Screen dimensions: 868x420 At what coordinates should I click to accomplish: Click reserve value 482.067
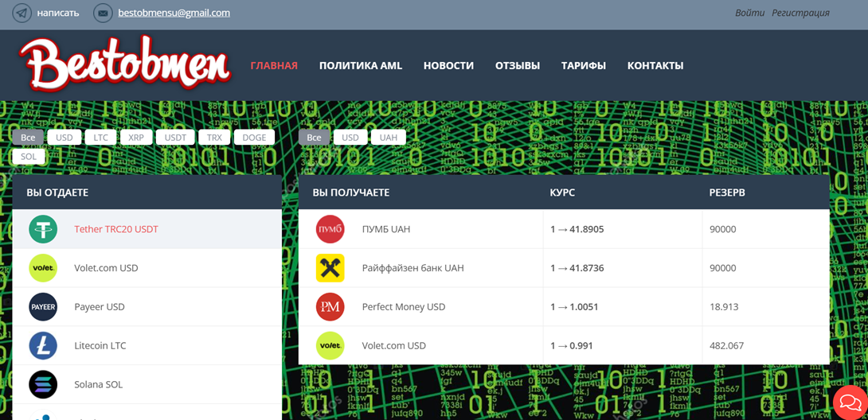point(726,346)
